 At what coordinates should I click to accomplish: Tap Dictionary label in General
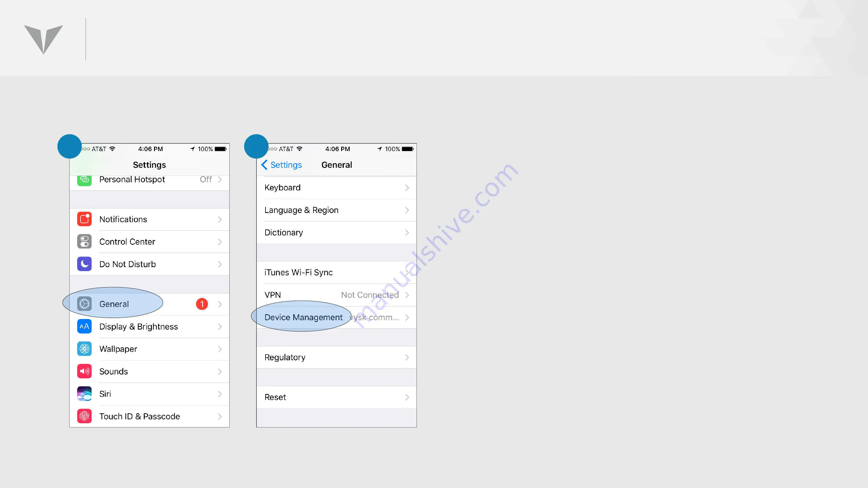coord(284,233)
